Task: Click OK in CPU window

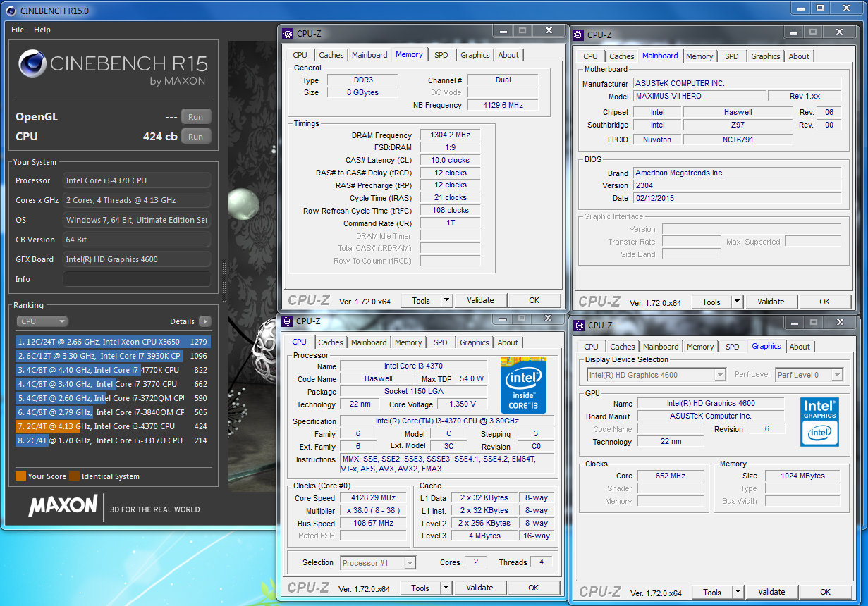Action: 534,588
